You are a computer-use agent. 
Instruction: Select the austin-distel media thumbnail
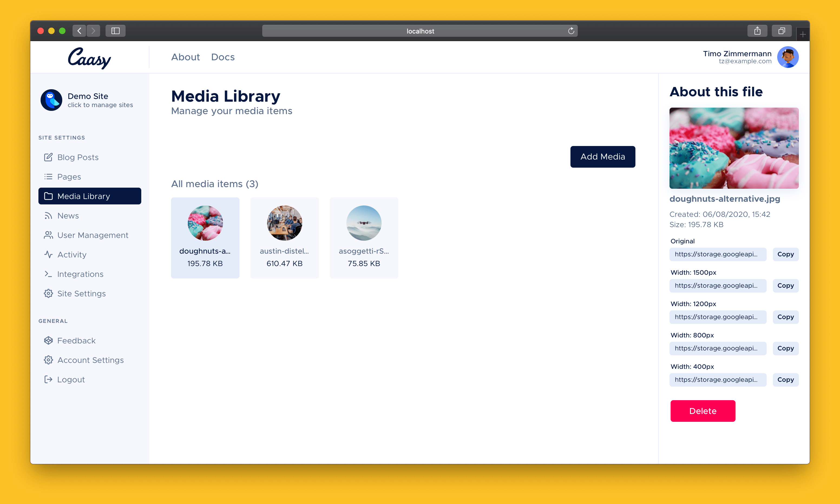click(284, 237)
